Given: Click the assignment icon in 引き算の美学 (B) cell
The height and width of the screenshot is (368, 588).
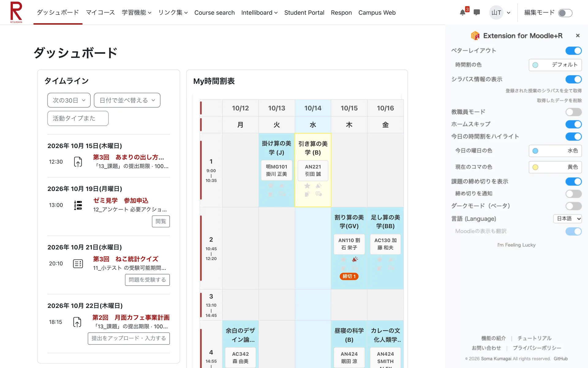Looking at the screenshot, I should coord(307,194).
